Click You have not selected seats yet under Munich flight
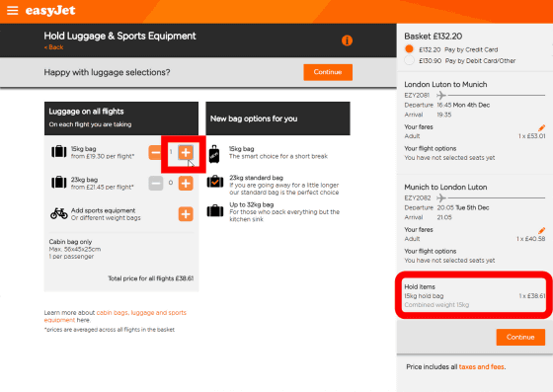The image size is (553, 392). pos(449,261)
